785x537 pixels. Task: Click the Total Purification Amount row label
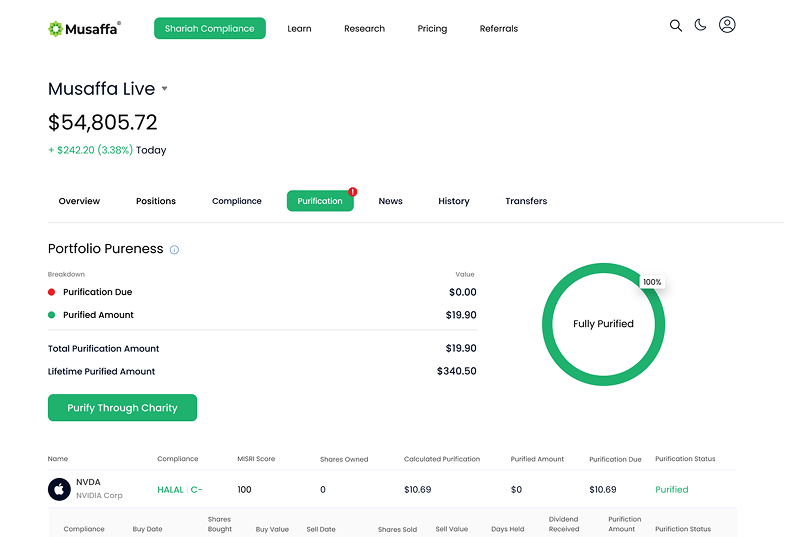tap(104, 348)
